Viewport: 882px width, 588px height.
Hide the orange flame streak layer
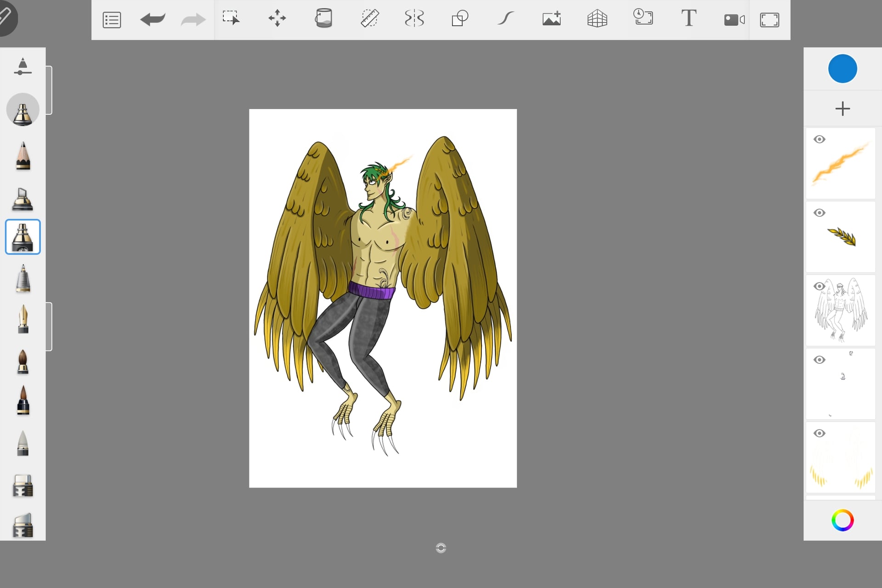[820, 139]
